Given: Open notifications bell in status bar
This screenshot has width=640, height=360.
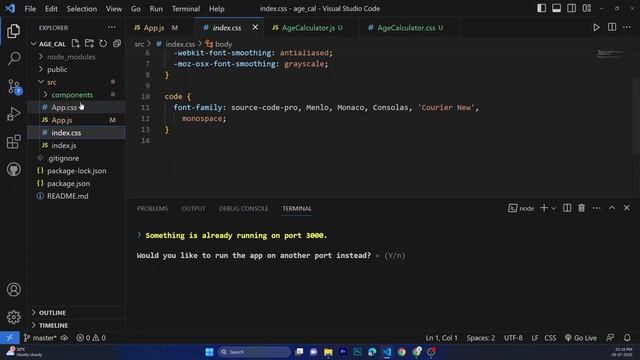Looking at the screenshot, I should click(627, 338).
